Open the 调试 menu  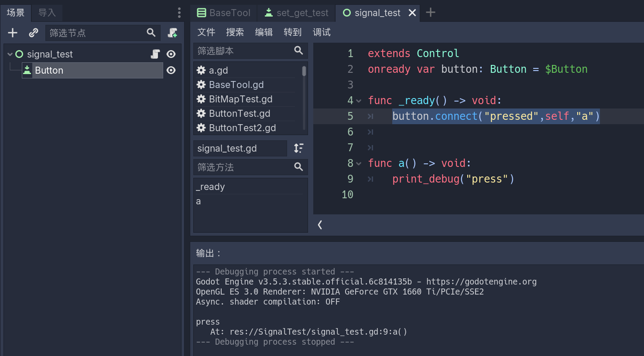click(x=322, y=32)
